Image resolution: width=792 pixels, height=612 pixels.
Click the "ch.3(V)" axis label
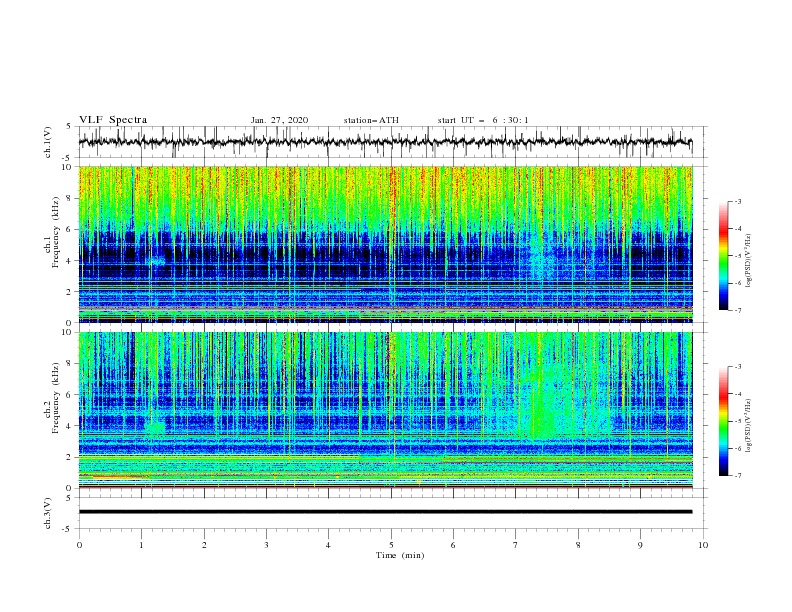(x=48, y=513)
